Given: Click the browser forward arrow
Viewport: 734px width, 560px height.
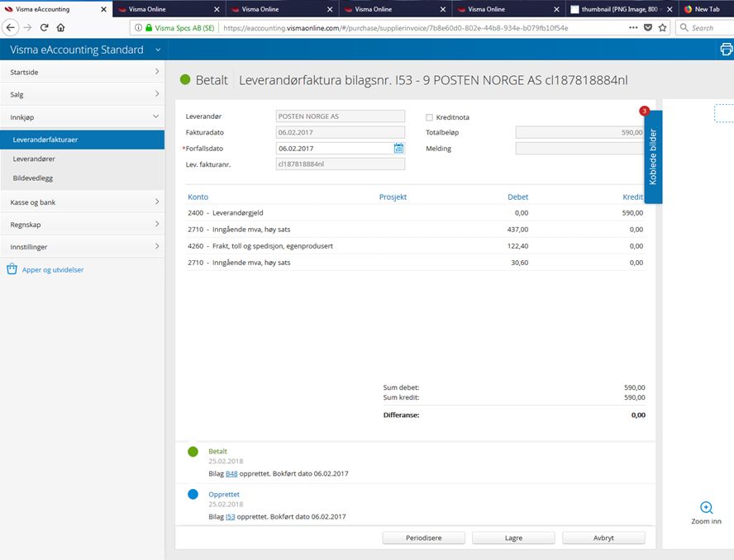Looking at the screenshot, I should pyautogui.click(x=27, y=27).
